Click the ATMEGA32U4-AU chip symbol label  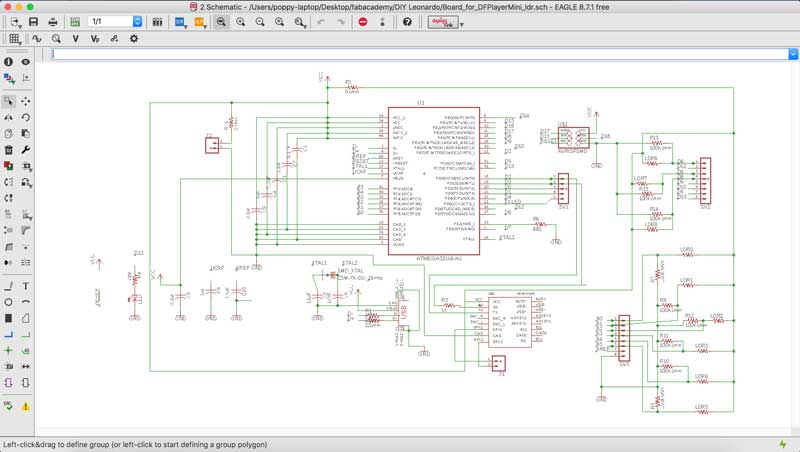coord(439,259)
